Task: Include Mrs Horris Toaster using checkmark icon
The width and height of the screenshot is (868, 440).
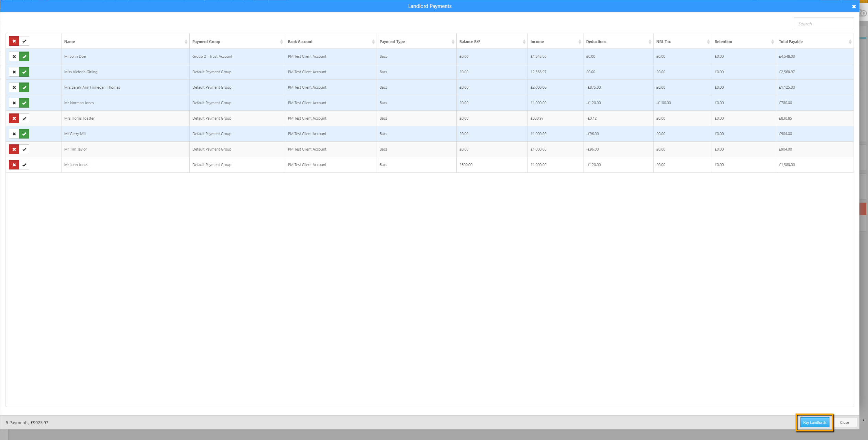Action: [24, 119]
